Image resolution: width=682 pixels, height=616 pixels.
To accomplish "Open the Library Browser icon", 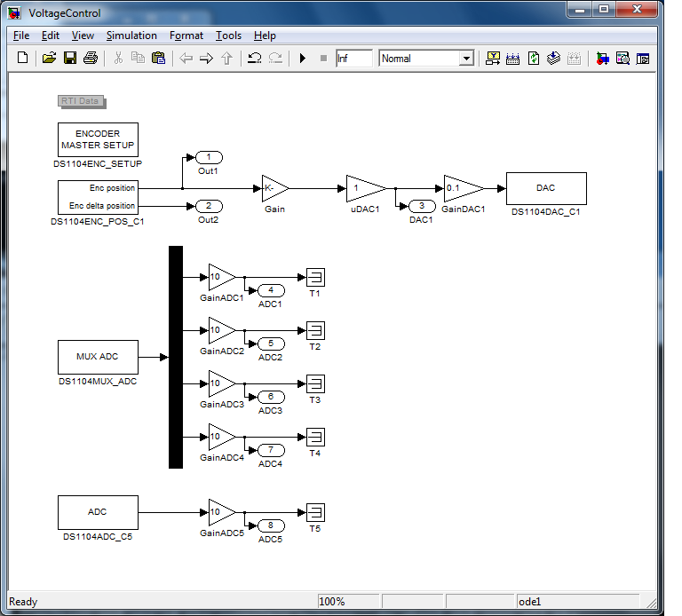I will click(602, 58).
